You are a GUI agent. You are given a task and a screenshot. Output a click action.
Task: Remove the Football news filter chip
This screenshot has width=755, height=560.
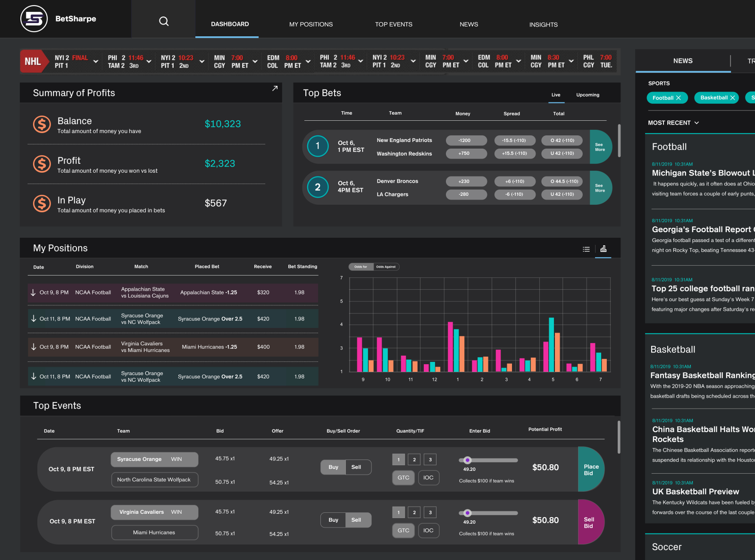(679, 98)
